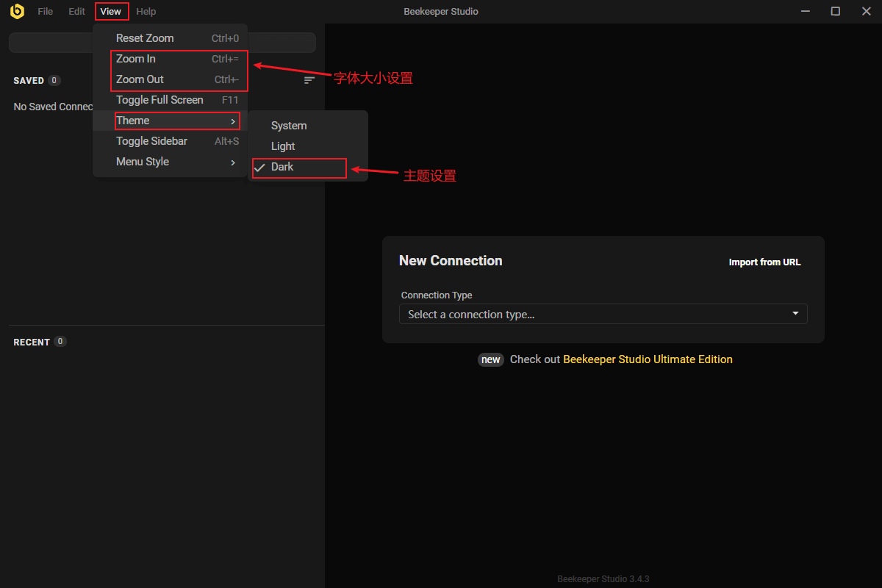The width and height of the screenshot is (882, 588).
Task: Open the Edit menu
Action: click(77, 11)
